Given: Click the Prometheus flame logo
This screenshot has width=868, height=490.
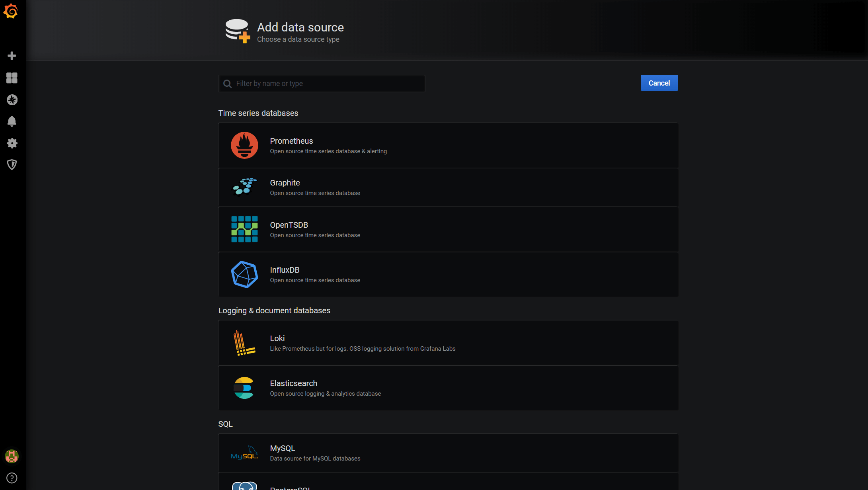Looking at the screenshot, I should click(244, 145).
